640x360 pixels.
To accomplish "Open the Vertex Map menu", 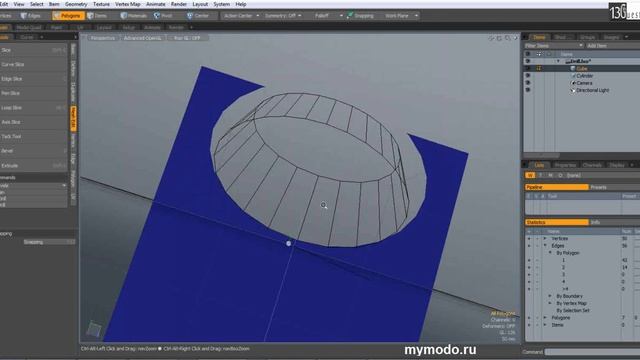I will click(x=128, y=4).
